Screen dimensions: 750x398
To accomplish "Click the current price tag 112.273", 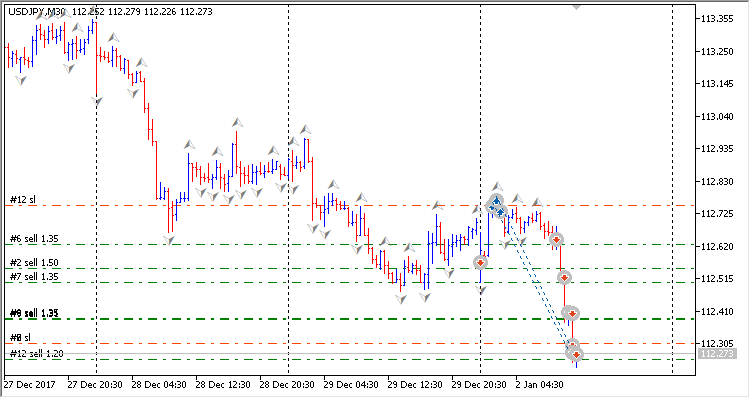I will pyautogui.click(x=717, y=354).
